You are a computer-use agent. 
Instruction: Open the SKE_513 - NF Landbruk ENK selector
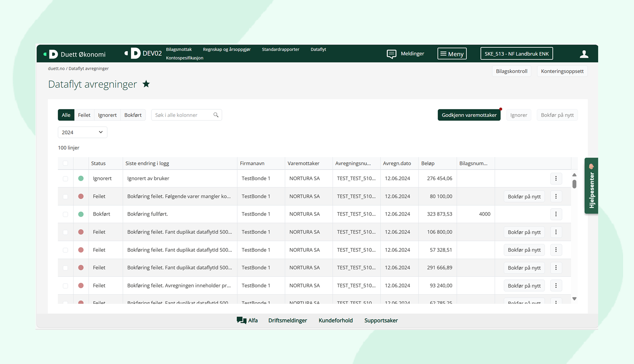516,54
